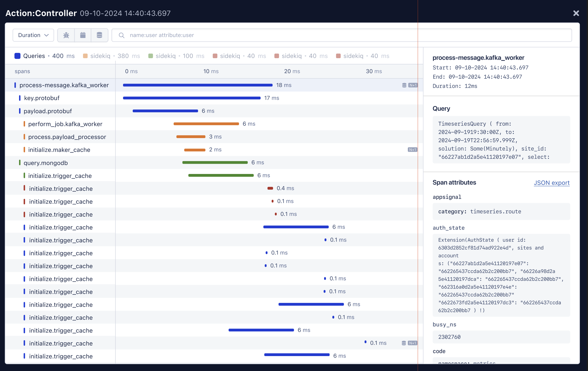
Task: Click database icon on process-message.kafka_worker row
Action: click(404, 85)
